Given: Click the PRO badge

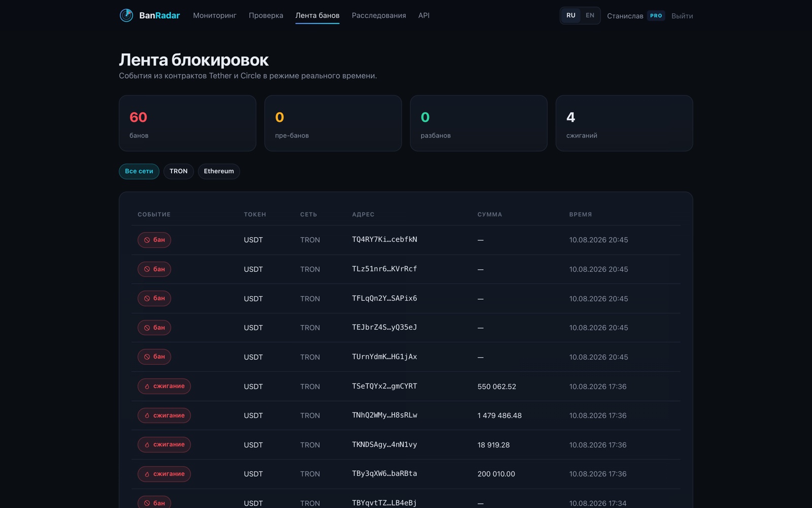Looking at the screenshot, I should [656, 16].
